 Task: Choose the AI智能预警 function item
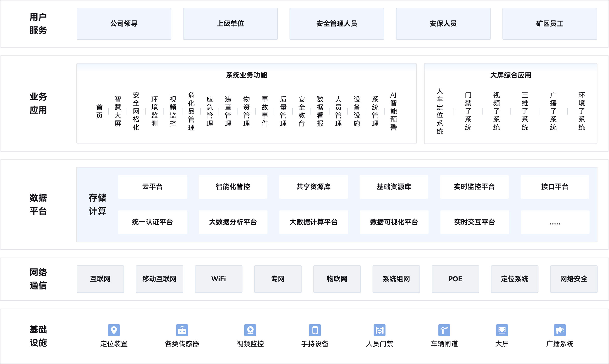click(393, 111)
